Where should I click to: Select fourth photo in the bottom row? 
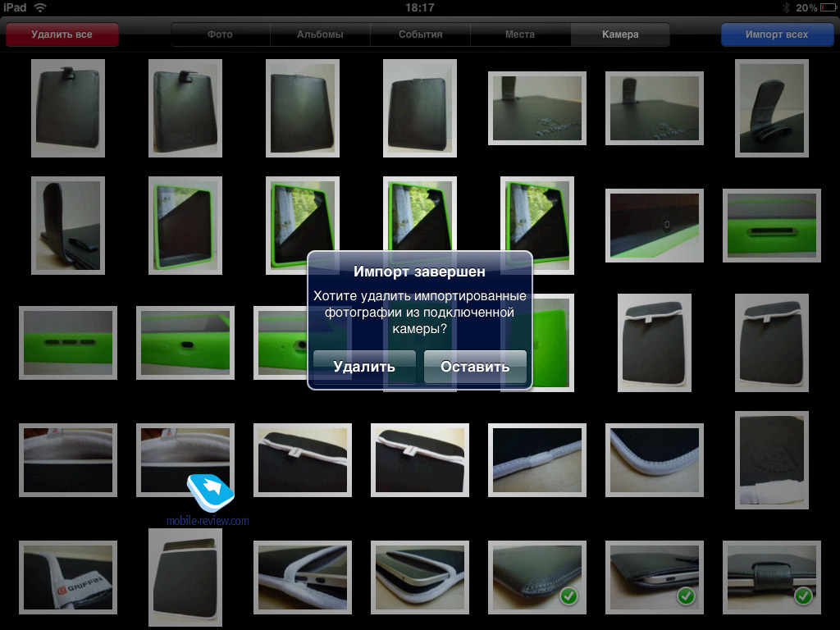(420, 577)
